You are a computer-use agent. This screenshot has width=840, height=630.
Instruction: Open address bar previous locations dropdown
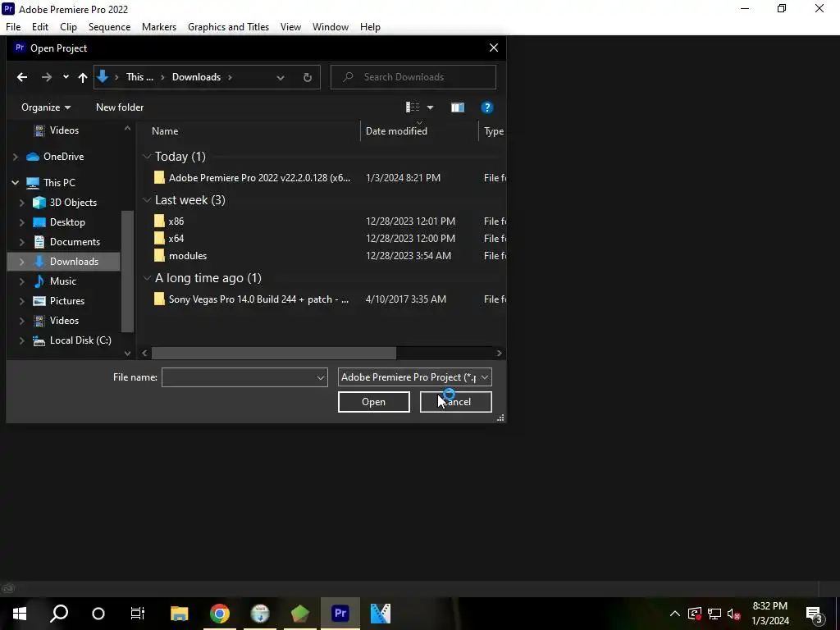coord(281,77)
